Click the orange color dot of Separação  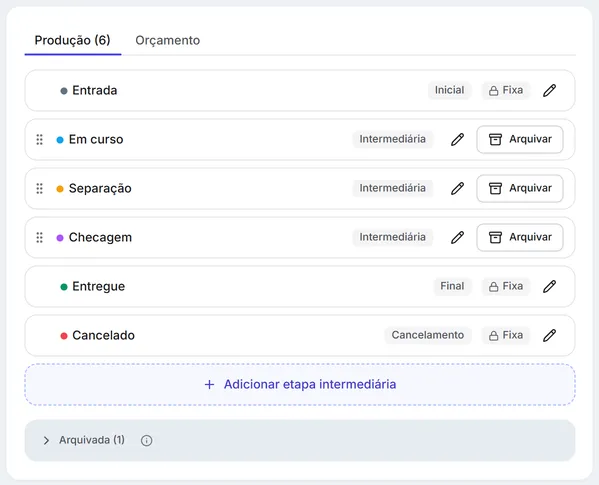point(60,189)
